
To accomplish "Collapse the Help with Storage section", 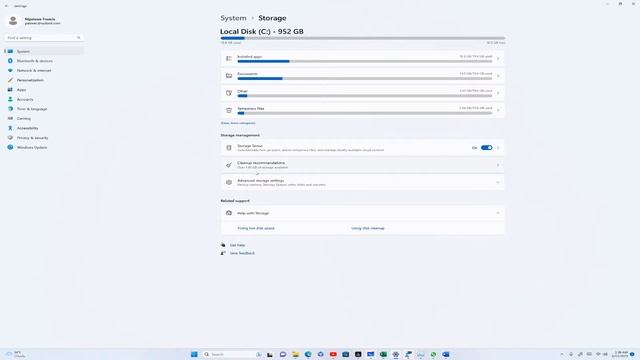I will pos(498,213).
